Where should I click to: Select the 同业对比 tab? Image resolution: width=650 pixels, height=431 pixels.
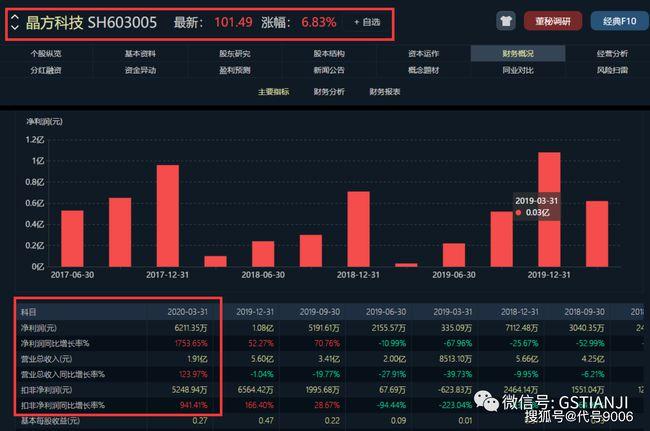[x=518, y=70]
